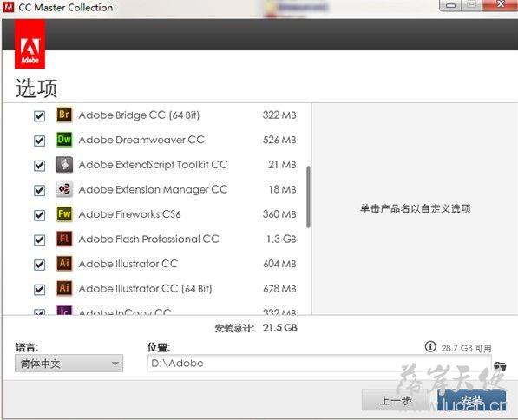Select the Adobe ExtendScript Toolkit CC name
Screen dimensions: 518x420
(153, 165)
